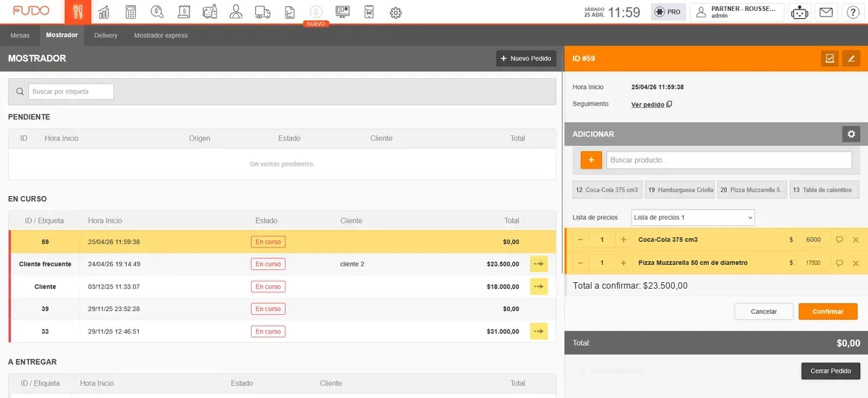Select the Cliente frecuente order row
Image resolution: width=868 pixels, height=398 pixels.
pyautogui.click(x=282, y=264)
